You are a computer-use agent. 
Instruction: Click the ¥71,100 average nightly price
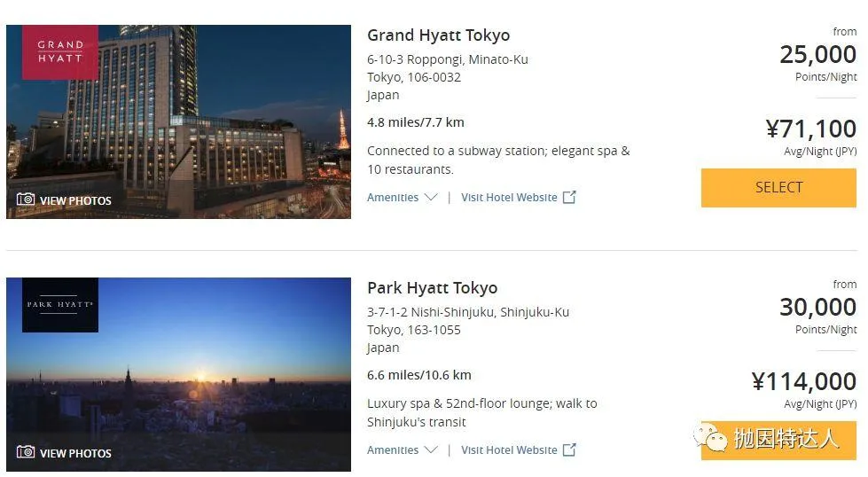click(x=811, y=129)
